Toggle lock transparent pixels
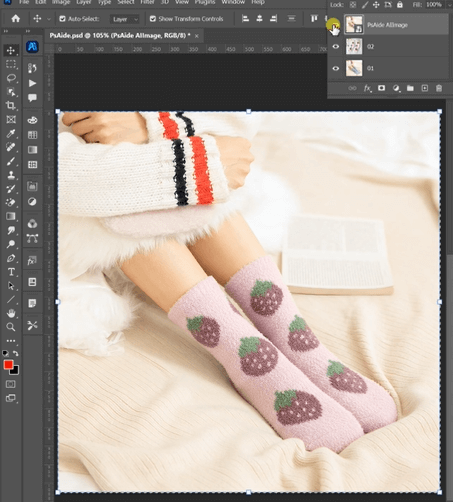This screenshot has width=453, height=502. [x=353, y=5]
